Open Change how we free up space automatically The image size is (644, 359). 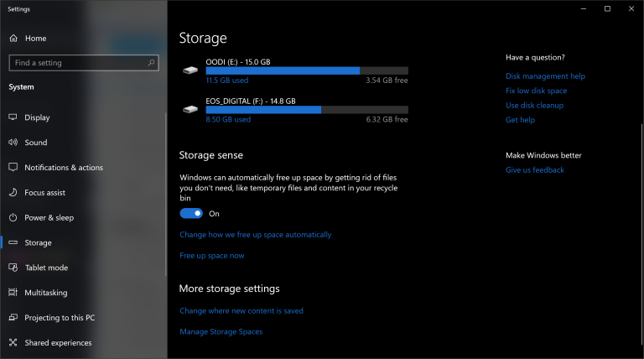point(256,235)
